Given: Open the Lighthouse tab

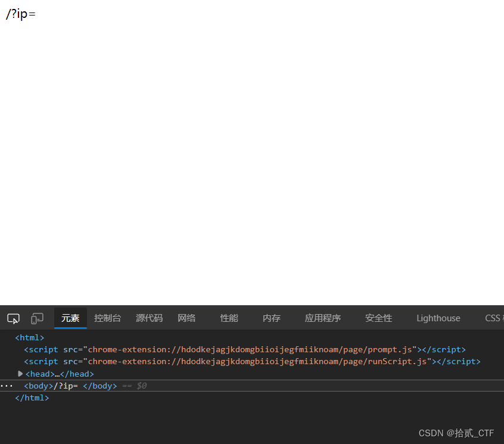Looking at the screenshot, I should [x=438, y=318].
